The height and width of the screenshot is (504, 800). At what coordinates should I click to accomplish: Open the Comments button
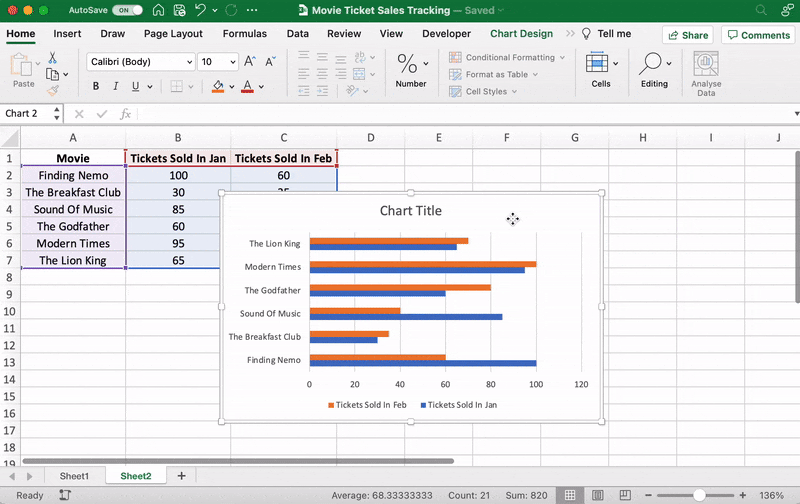pos(759,35)
